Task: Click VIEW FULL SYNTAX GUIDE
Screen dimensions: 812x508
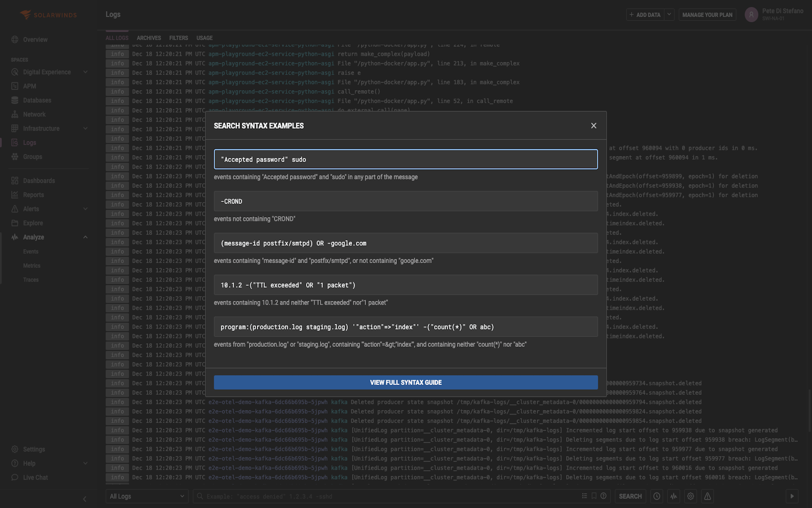Action: click(405, 382)
